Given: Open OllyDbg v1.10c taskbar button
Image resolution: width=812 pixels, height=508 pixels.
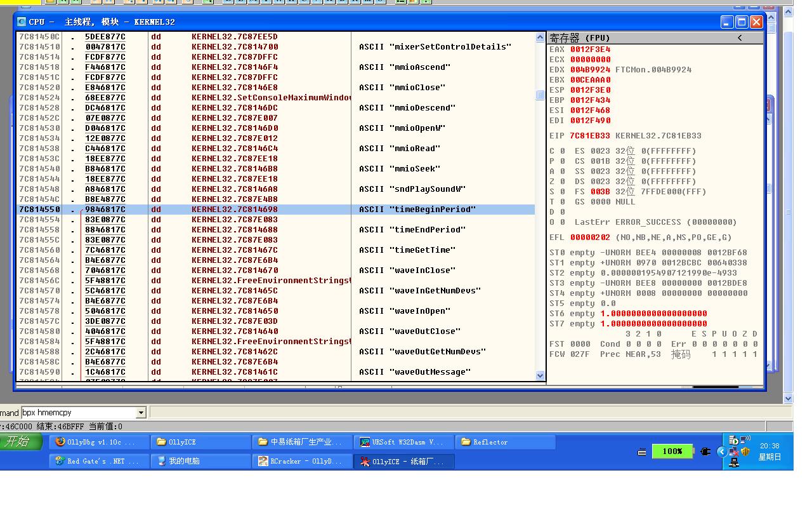Looking at the screenshot, I should click(100, 442).
